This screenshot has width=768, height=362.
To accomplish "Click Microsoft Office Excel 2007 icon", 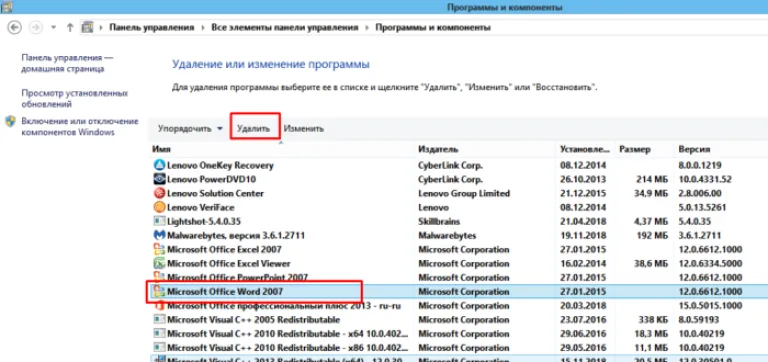I will 159,249.
